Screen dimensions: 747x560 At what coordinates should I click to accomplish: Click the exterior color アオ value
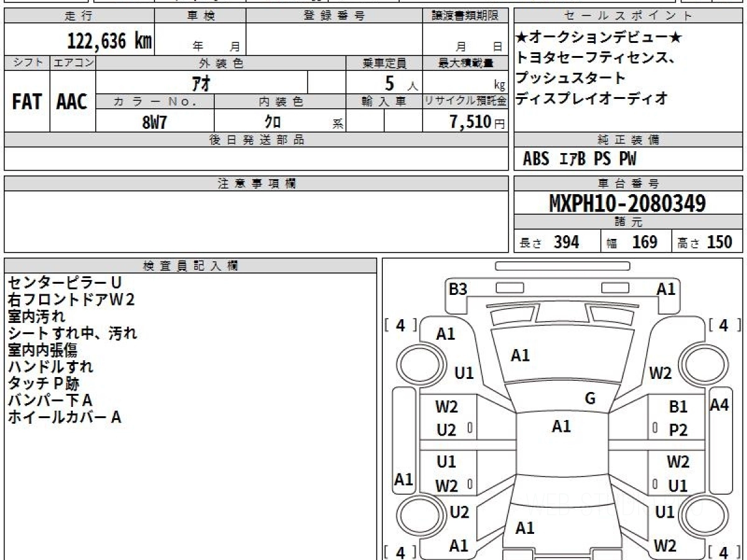click(x=200, y=83)
